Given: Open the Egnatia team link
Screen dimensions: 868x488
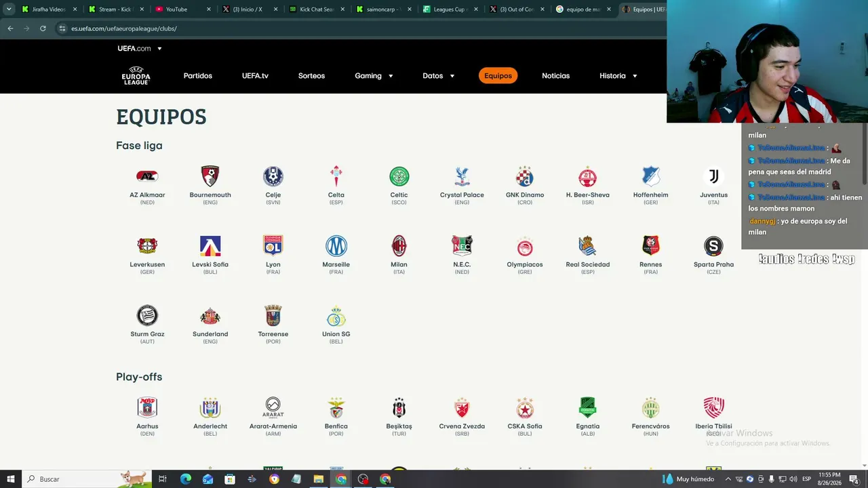Looking at the screenshot, I should (588, 426).
